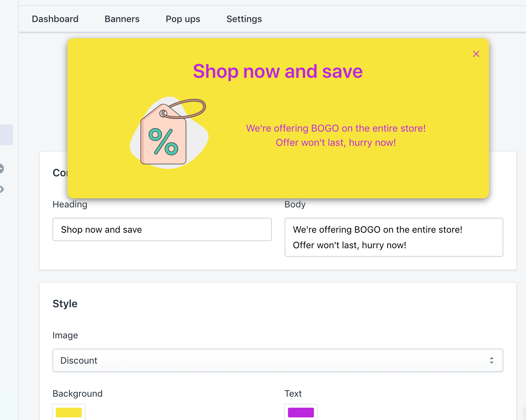Open the purple Text color swatch

(x=301, y=412)
